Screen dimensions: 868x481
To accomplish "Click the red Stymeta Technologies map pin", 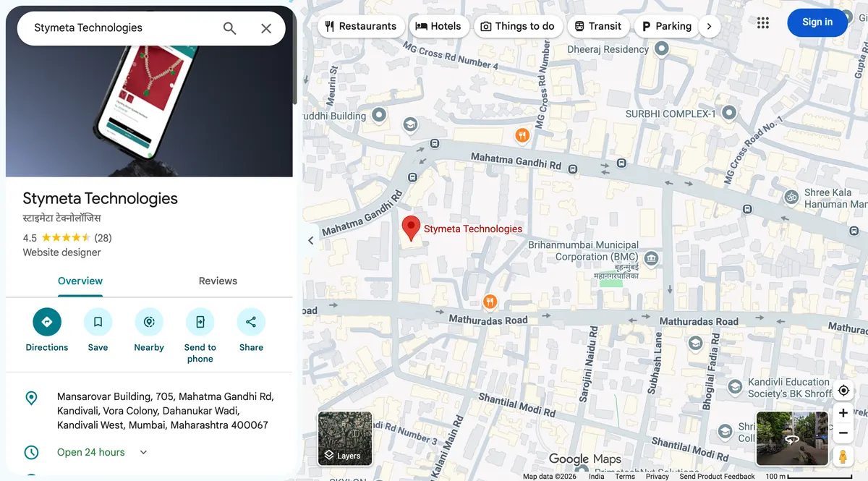I will [x=411, y=228].
